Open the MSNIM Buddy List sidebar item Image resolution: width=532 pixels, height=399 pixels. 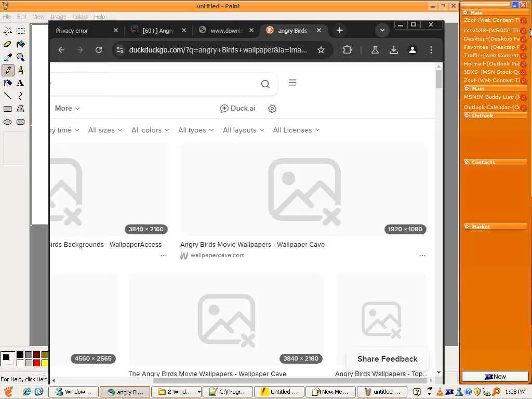pyautogui.click(x=493, y=97)
